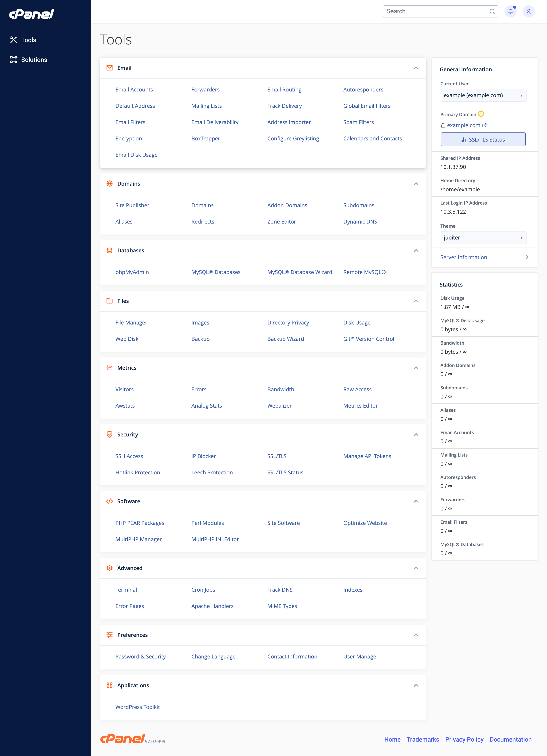The image size is (547, 756).
Task: Collapse the Email section chevron
Action: click(416, 68)
